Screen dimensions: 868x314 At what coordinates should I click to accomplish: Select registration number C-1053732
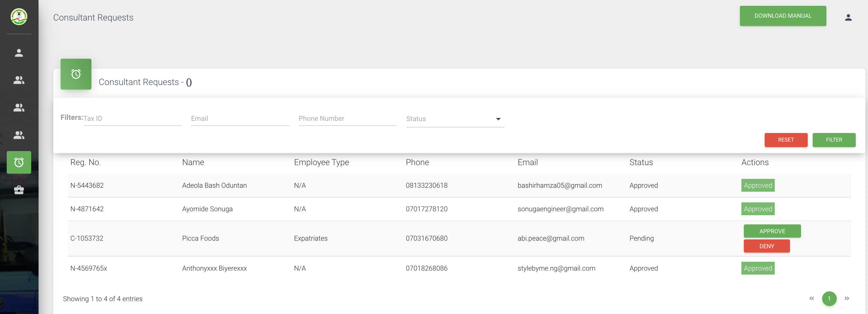point(87,238)
